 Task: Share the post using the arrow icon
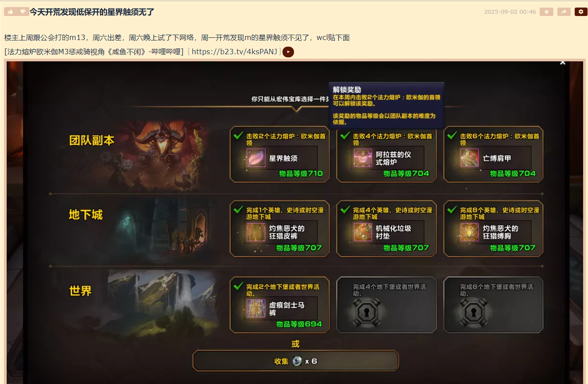564,12
